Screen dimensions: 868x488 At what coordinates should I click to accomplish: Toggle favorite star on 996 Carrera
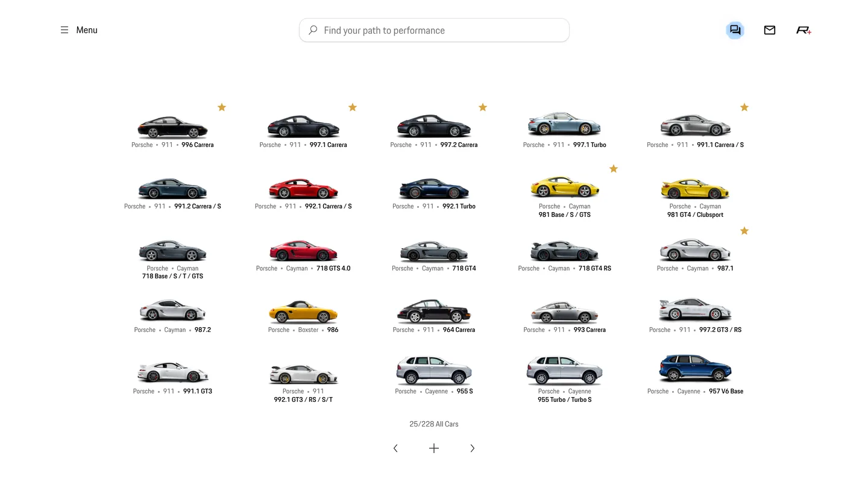222,107
